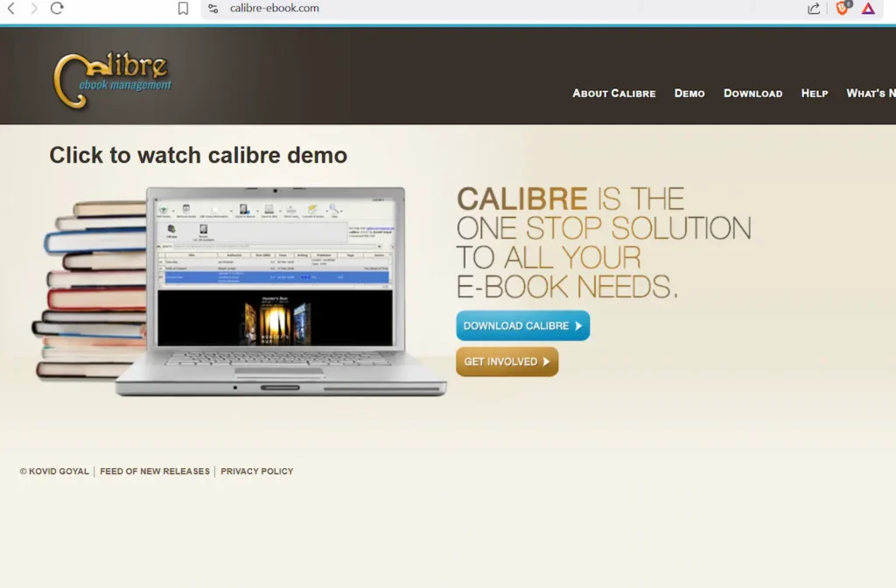Click the Convert books icon
The height and width of the screenshot is (588, 896).
pos(312,208)
